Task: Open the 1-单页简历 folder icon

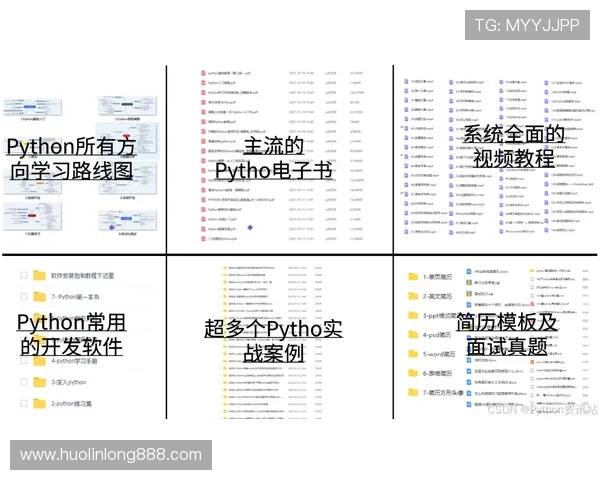Action: coord(413,276)
